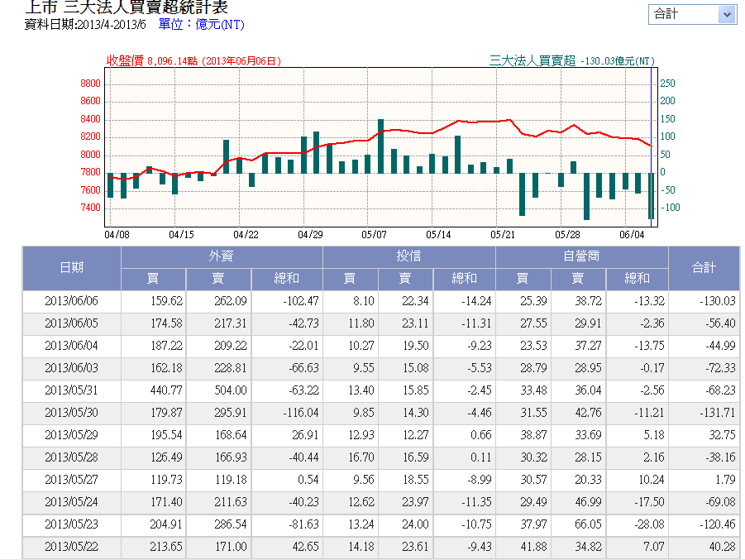Click the 合計 column header in table
The image size is (745, 560).
click(704, 268)
